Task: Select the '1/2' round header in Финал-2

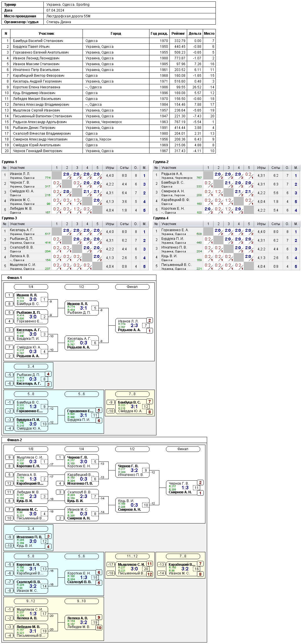Action: (x=132, y=449)
